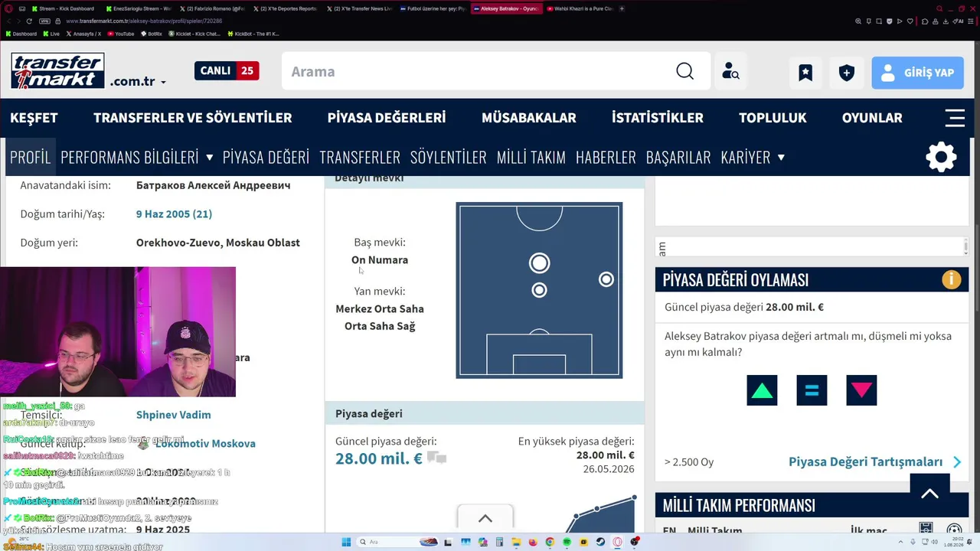Click the right midfield marker on the pitch
The height and width of the screenshot is (551, 980).
pyautogui.click(x=606, y=279)
